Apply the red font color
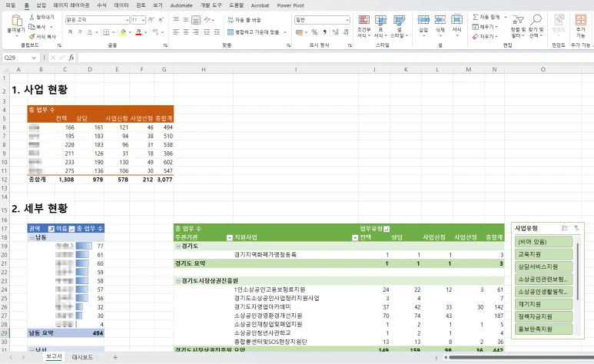 (138, 32)
